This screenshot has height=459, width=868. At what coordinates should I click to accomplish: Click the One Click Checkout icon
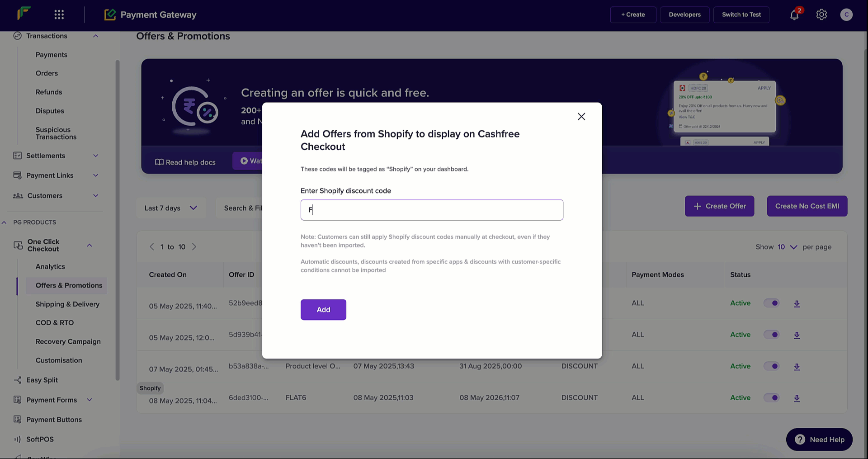18,245
